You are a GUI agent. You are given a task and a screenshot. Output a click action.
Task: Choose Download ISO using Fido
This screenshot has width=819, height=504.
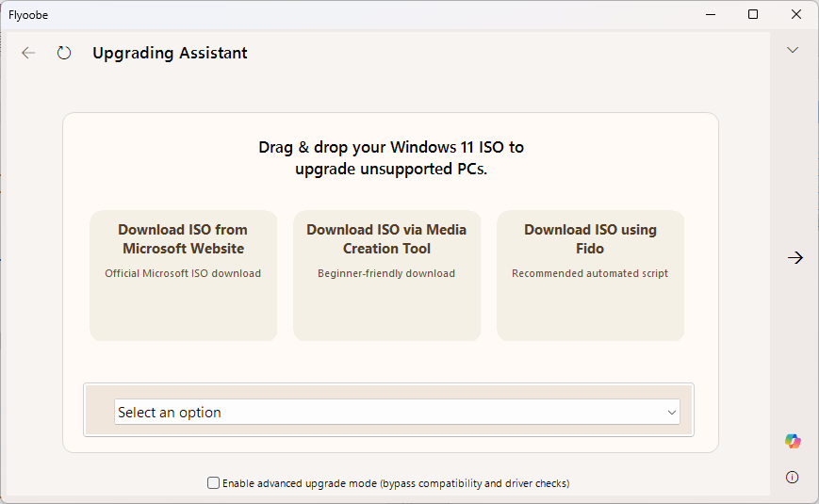590,274
